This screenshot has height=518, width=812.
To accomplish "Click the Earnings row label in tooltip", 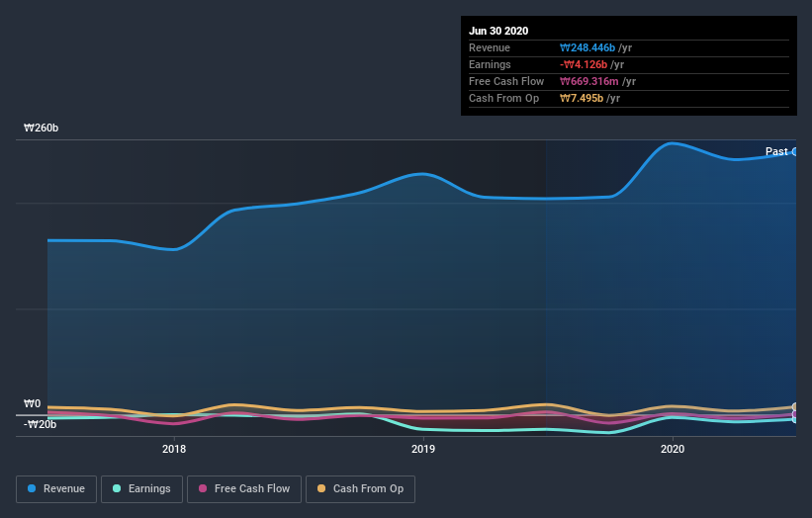I will (x=490, y=64).
